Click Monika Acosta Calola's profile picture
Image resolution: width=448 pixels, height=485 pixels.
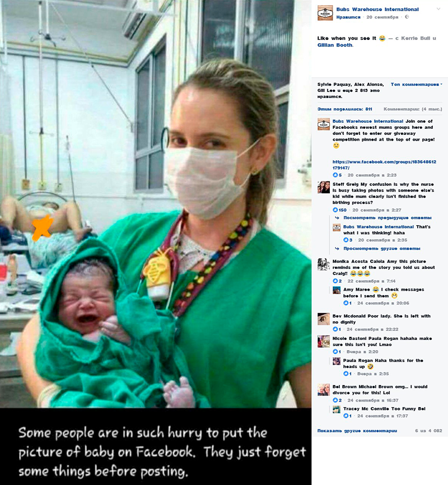pyautogui.click(x=324, y=264)
